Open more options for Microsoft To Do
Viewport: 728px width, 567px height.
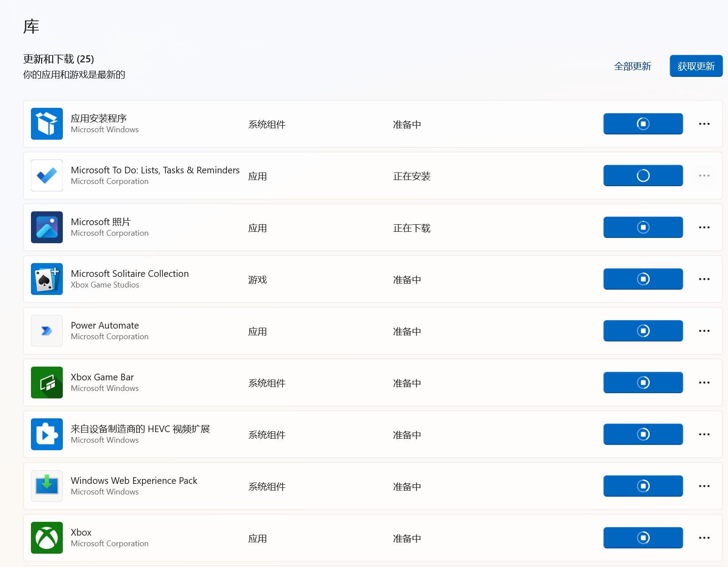pos(704,176)
